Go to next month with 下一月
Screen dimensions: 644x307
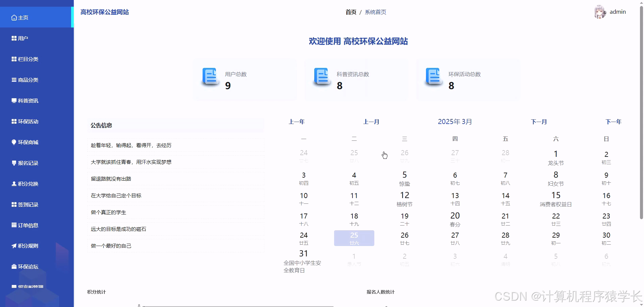(x=539, y=122)
